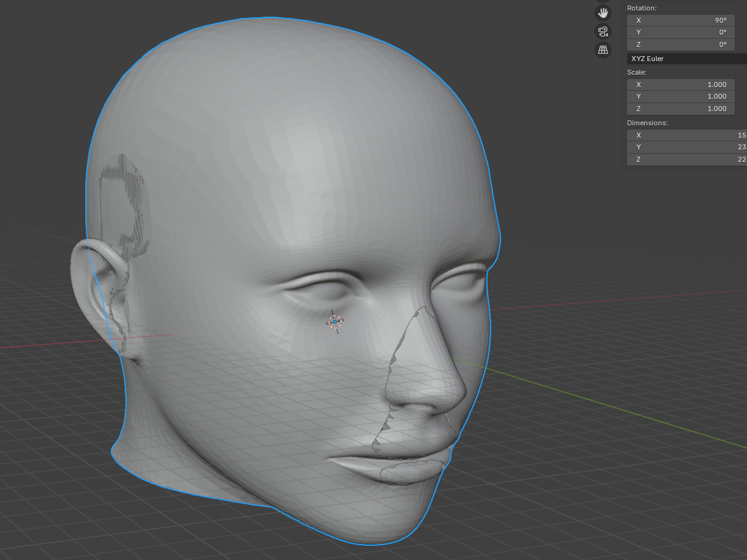Click the Dimensions Z field

[687, 159]
